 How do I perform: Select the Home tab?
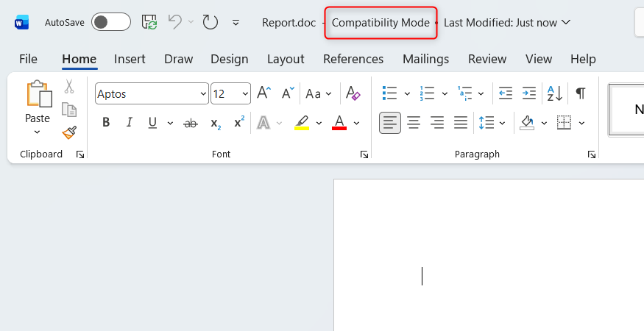tap(79, 59)
